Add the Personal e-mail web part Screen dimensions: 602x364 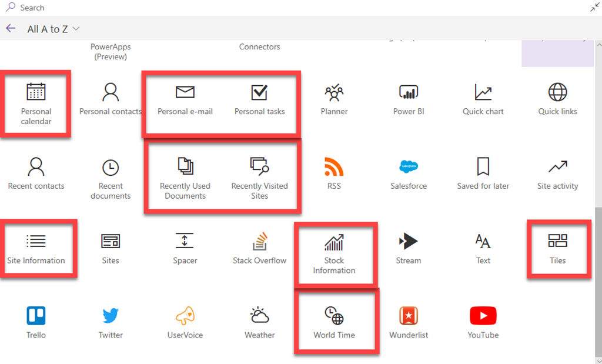pos(185,100)
